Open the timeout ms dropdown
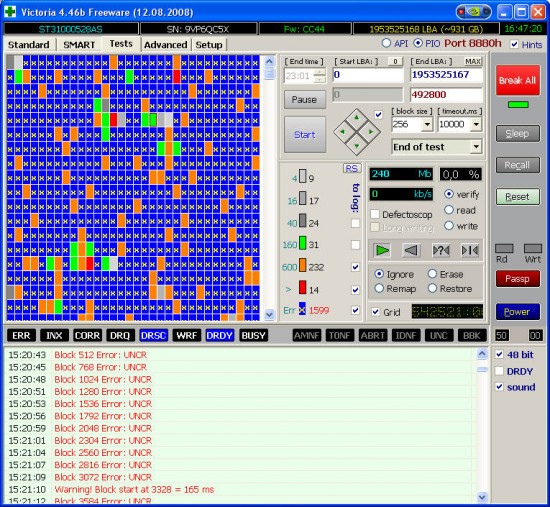Viewport: 550px width, 507px height. [x=476, y=124]
